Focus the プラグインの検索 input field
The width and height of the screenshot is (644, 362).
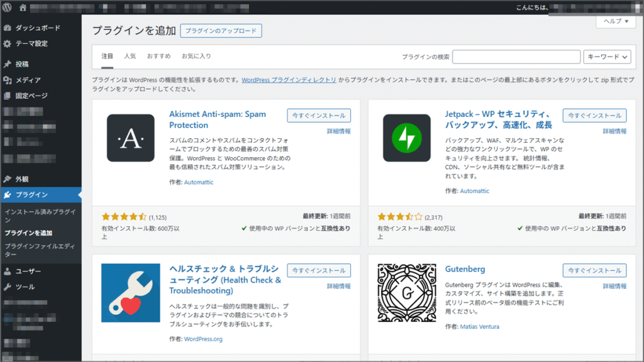(516, 57)
